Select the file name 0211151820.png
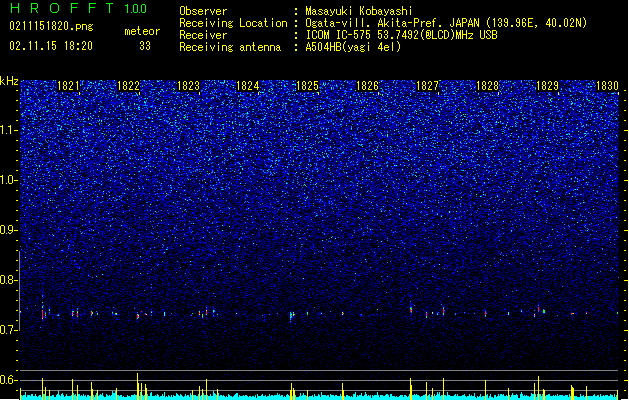The height and width of the screenshot is (400, 629). [51, 27]
